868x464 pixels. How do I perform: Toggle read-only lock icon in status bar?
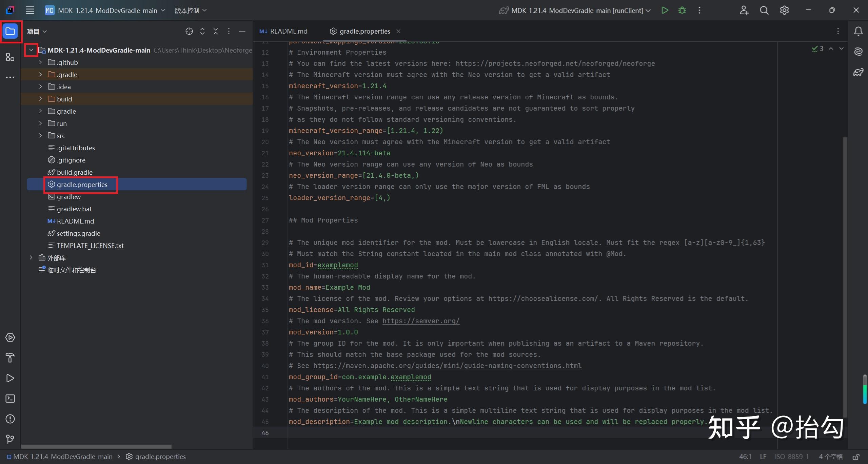(856, 457)
